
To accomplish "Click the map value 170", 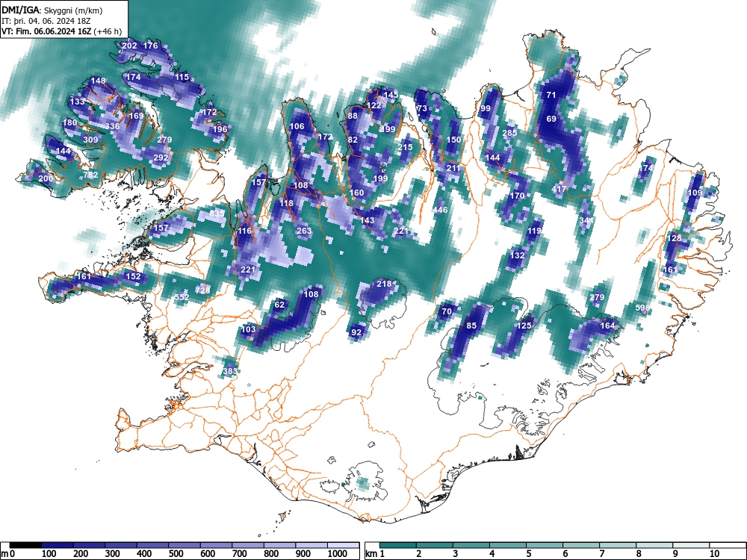I will tap(517, 196).
